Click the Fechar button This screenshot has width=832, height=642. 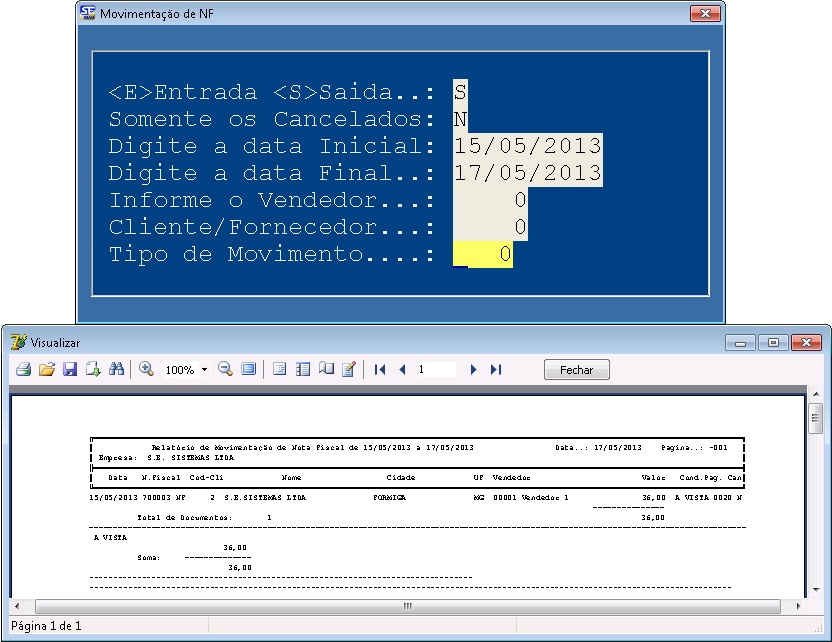pyautogui.click(x=576, y=370)
